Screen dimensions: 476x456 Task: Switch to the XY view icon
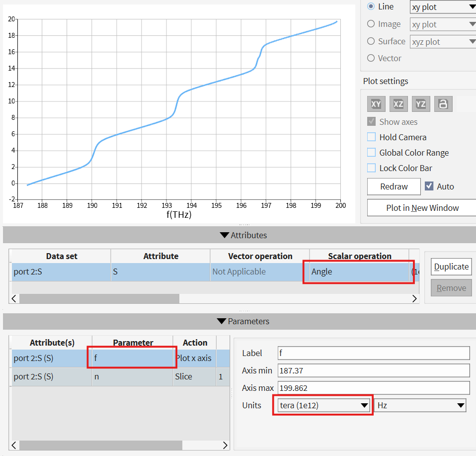tap(376, 104)
